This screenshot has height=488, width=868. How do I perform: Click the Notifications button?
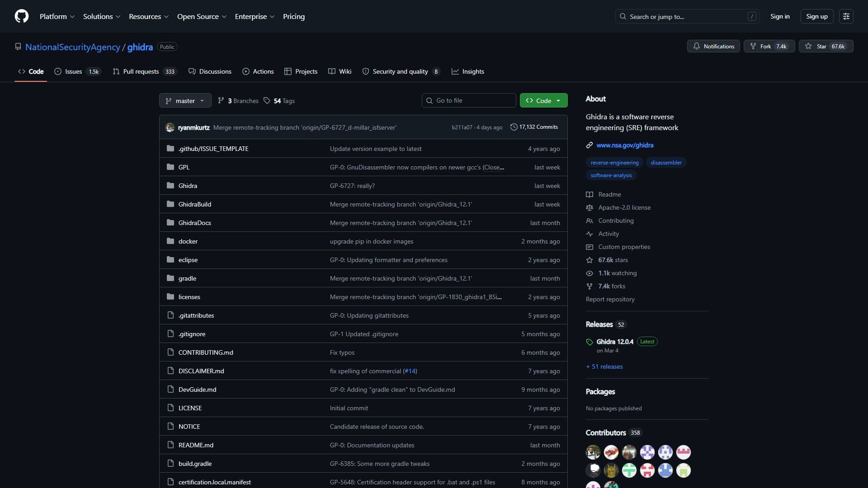point(713,46)
